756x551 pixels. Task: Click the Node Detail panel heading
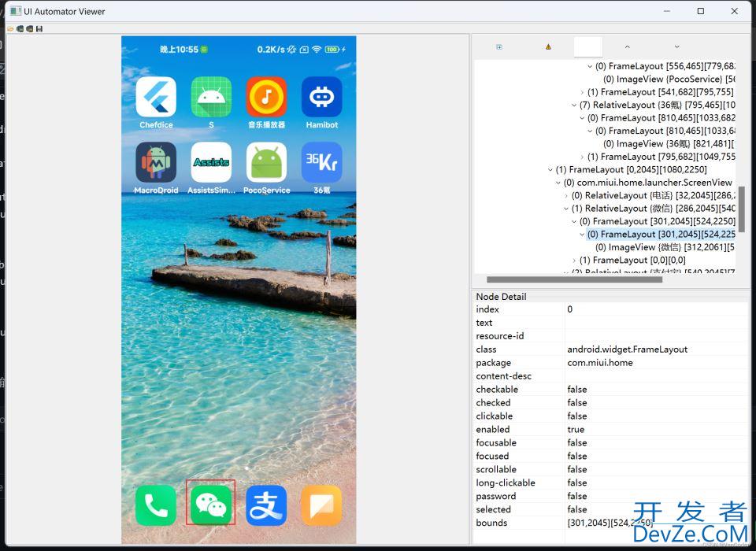point(501,297)
